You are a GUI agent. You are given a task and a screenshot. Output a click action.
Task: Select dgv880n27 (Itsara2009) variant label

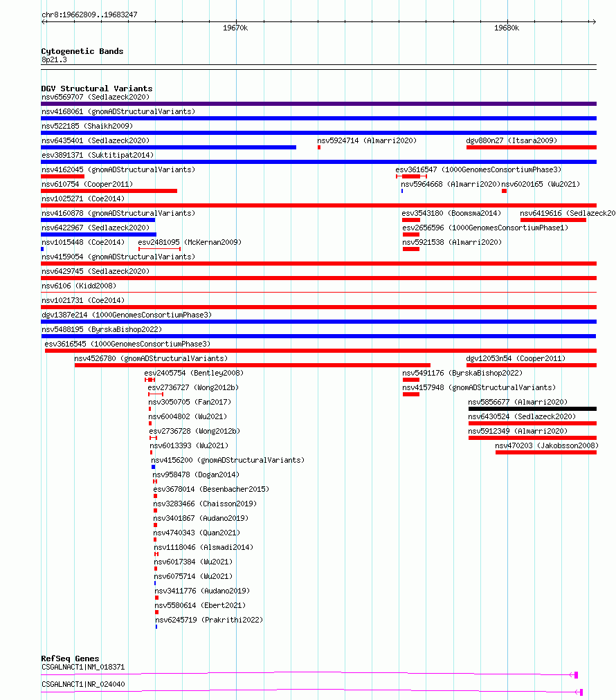tap(511, 140)
